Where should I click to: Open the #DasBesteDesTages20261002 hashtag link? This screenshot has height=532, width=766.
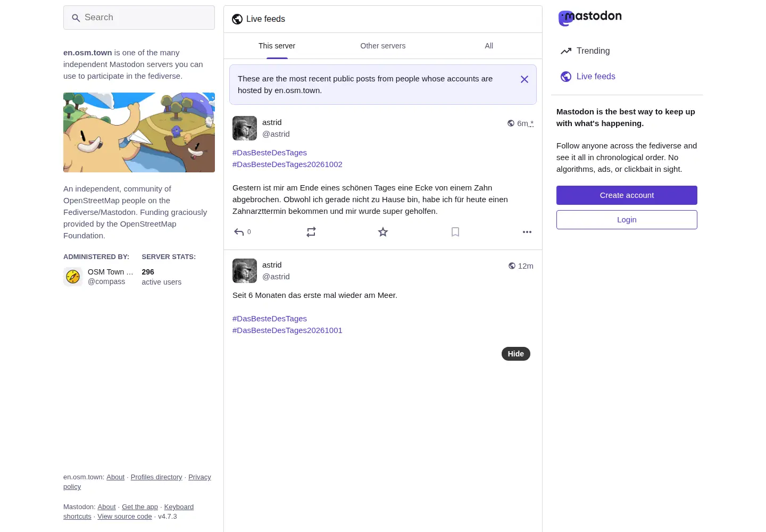point(287,164)
